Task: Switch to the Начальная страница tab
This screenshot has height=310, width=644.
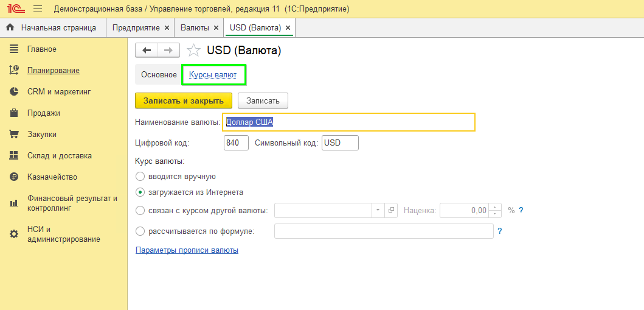Action: click(54, 27)
